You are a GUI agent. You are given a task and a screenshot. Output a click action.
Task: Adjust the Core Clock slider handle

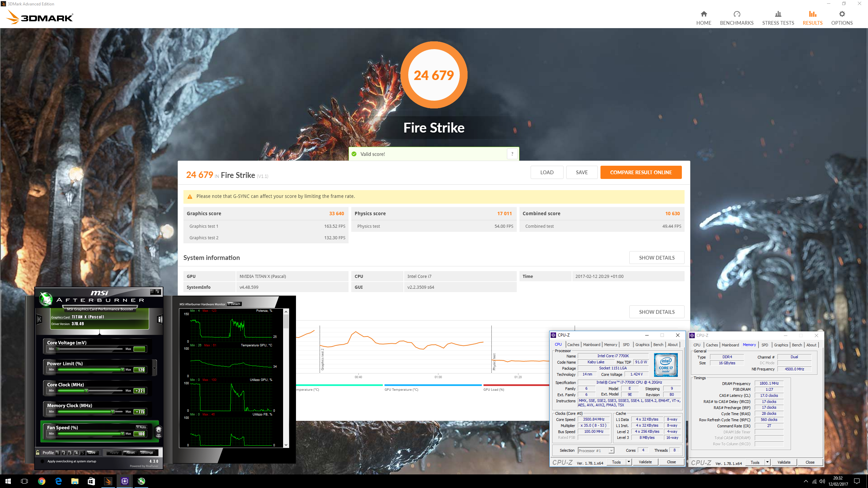(x=86, y=391)
